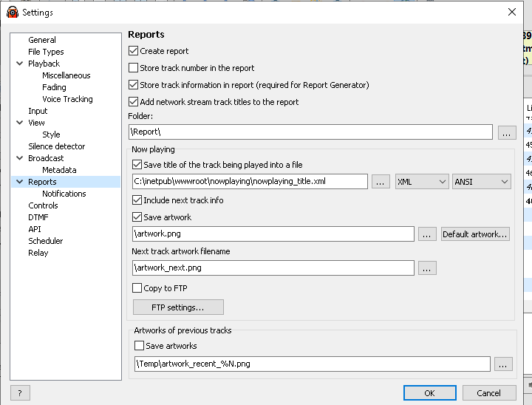
Task: Collapse the Playback tree node
Action: pyautogui.click(x=20, y=64)
